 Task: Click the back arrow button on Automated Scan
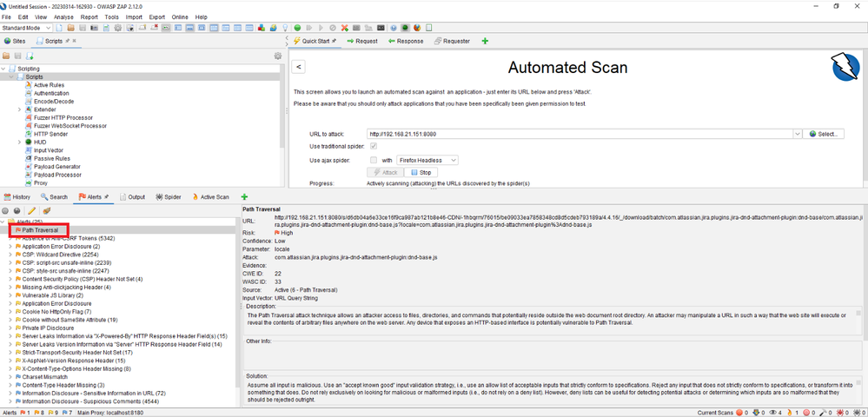[x=298, y=67]
